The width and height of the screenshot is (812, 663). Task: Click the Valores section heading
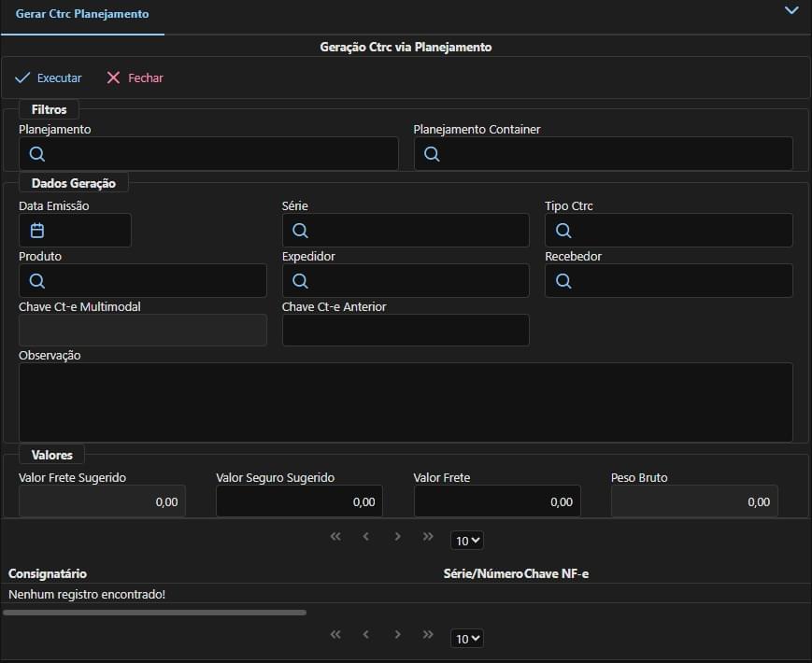pyautogui.click(x=51, y=455)
